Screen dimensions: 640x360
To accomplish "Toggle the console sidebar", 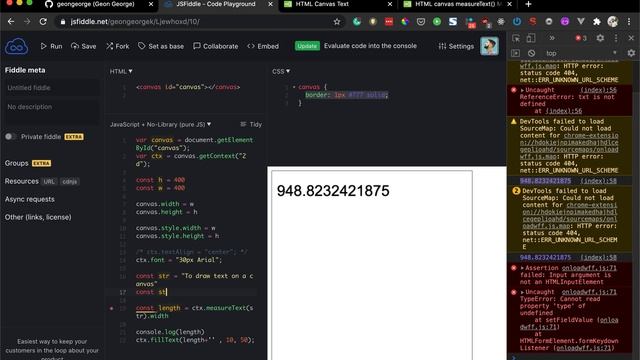I will [516, 53].
